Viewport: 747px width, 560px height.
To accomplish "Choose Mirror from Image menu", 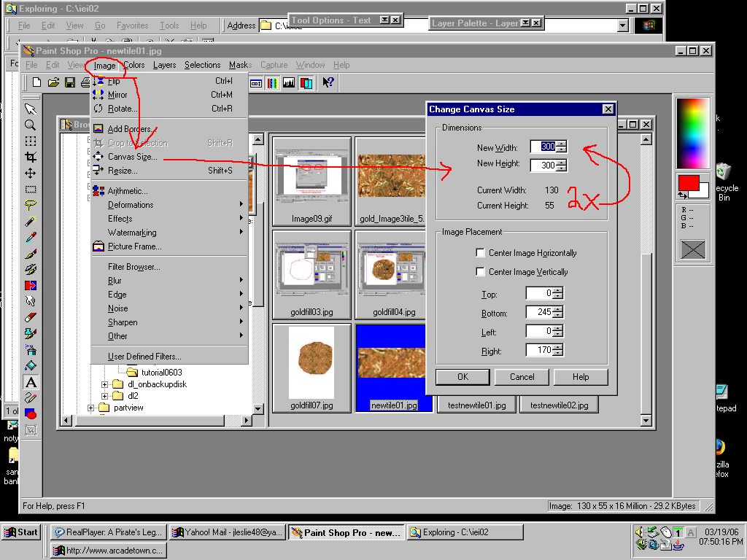I will pos(169,95).
